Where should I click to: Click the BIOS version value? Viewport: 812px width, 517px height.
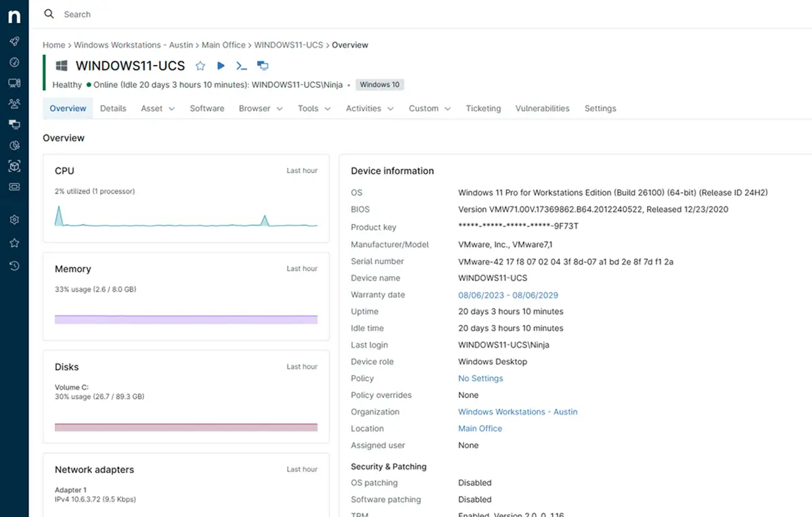click(x=593, y=209)
